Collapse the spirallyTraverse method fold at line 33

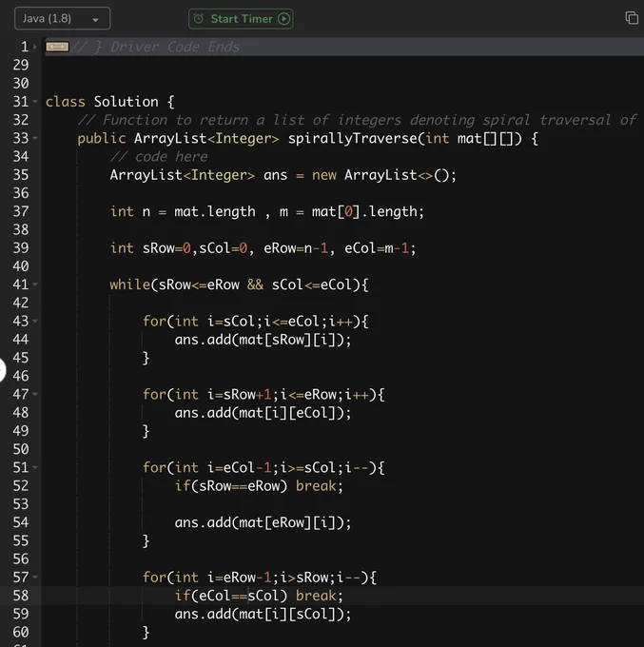(x=35, y=138)
